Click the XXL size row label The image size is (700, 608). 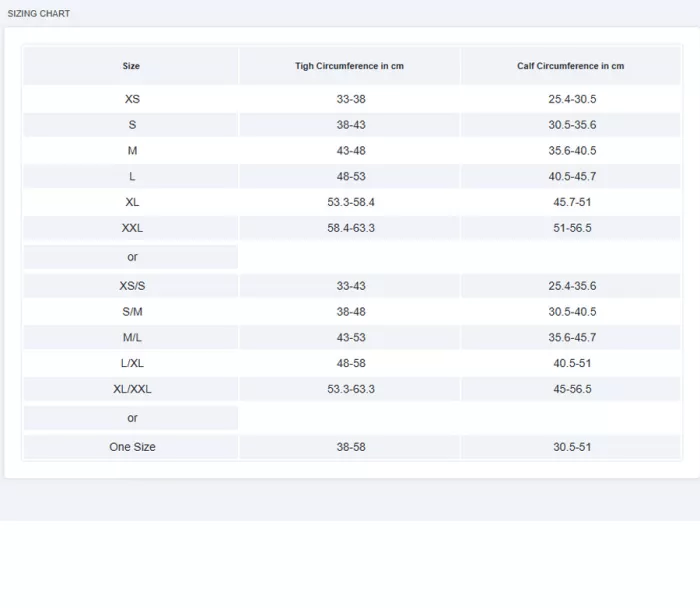(132, 228)
